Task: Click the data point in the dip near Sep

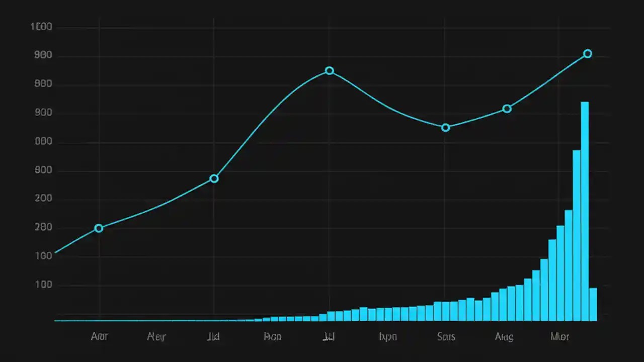Action: click(x=445, y=127)
